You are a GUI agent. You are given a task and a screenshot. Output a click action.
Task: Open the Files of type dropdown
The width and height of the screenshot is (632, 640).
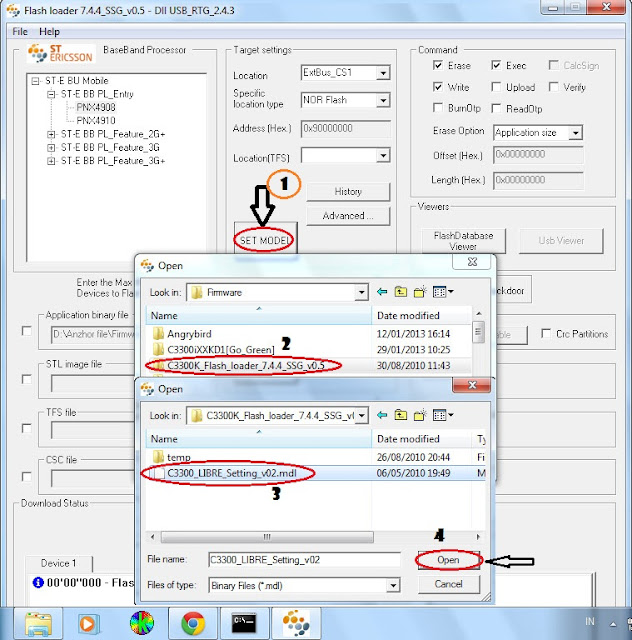click(393, 586)
